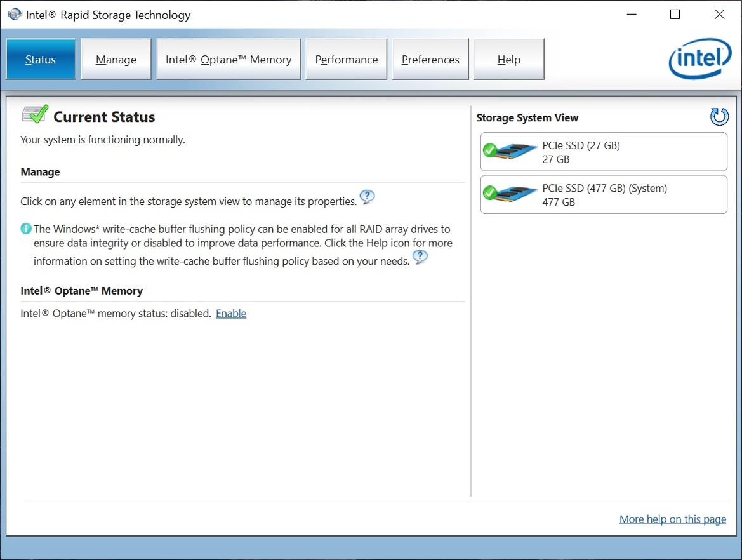Open More help on this page link
Viewport: 742px width, 560px height.
pyautogui.click(x=672, y=519)
